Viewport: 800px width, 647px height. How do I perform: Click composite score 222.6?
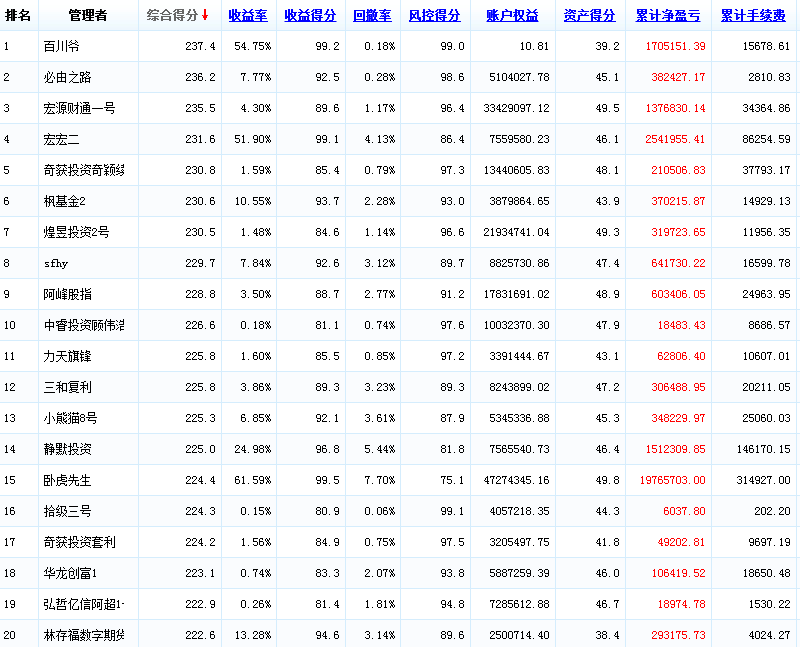(201, 635)
